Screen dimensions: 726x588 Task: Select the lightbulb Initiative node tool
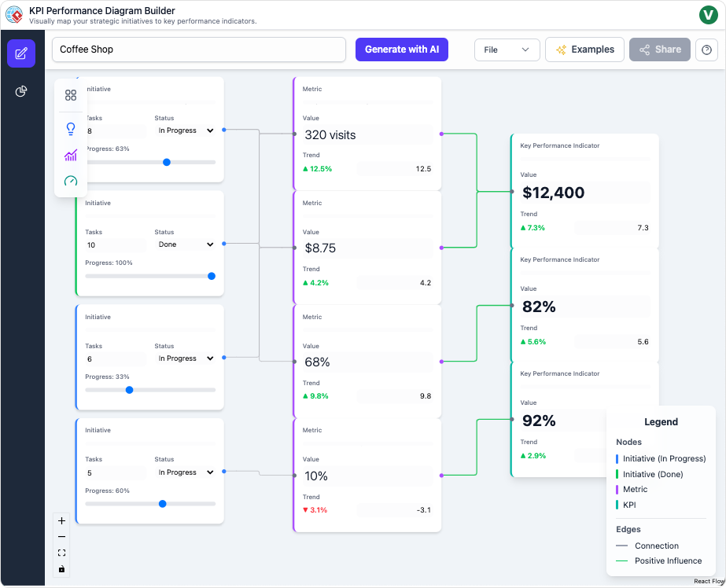point(70,128)
